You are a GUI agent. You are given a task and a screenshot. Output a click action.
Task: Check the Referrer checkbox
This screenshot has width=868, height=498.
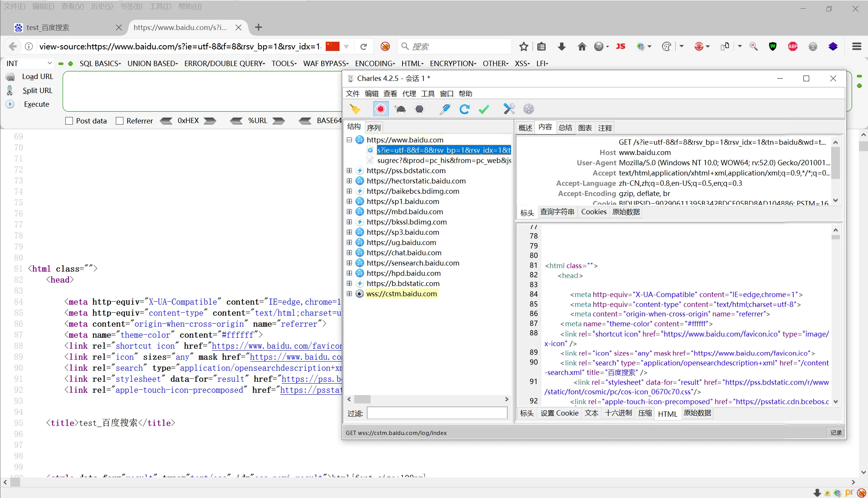pyautogui.click(x=120, y=121)
